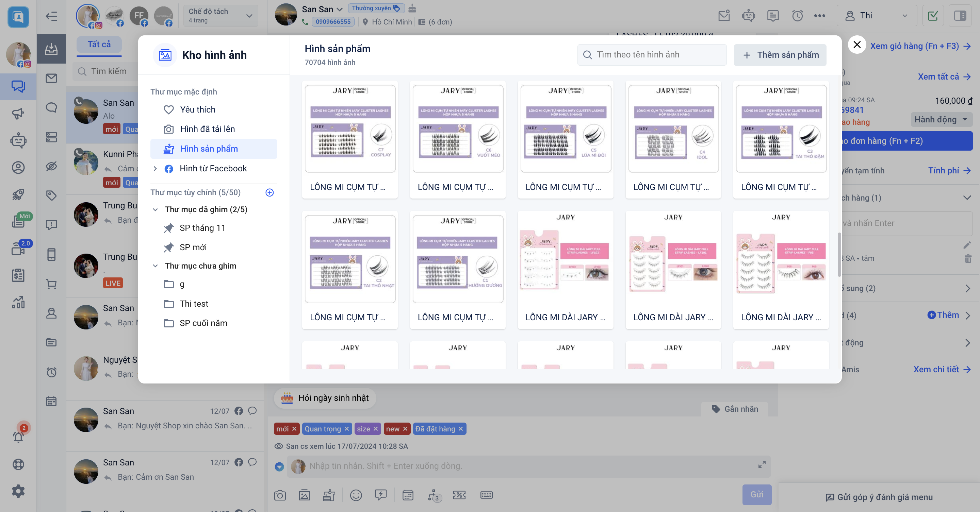Click the reminder clock icon in header
Screen dimensions: 980x512
coord(797,16)
